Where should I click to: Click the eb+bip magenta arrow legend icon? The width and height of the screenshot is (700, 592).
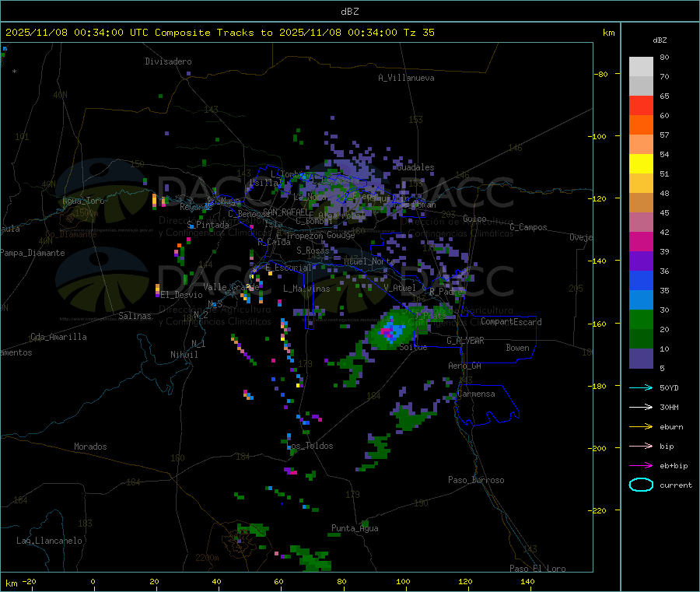coord(641,466)
